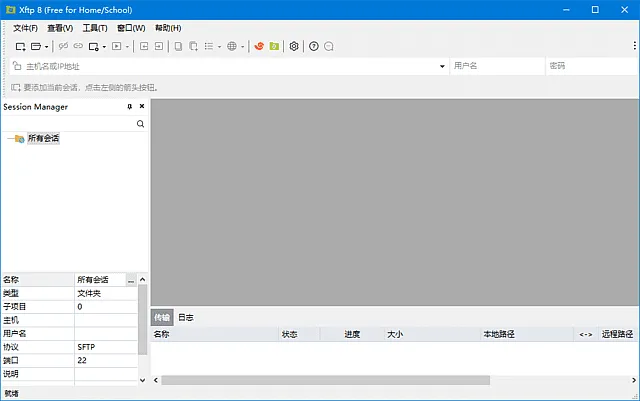640x401 pixels.
Task: Click the 进度 column header
Action: coord(352,334)
